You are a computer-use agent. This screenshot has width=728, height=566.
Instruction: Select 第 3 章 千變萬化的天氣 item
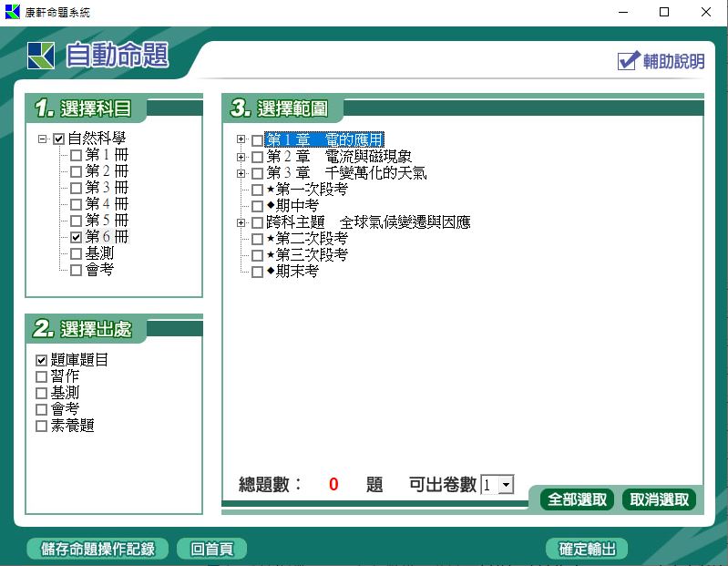point(346,173)
